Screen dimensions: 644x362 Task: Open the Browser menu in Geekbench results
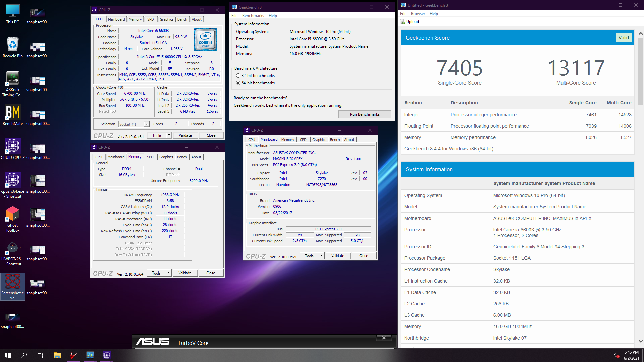click(x=418, y=14)
